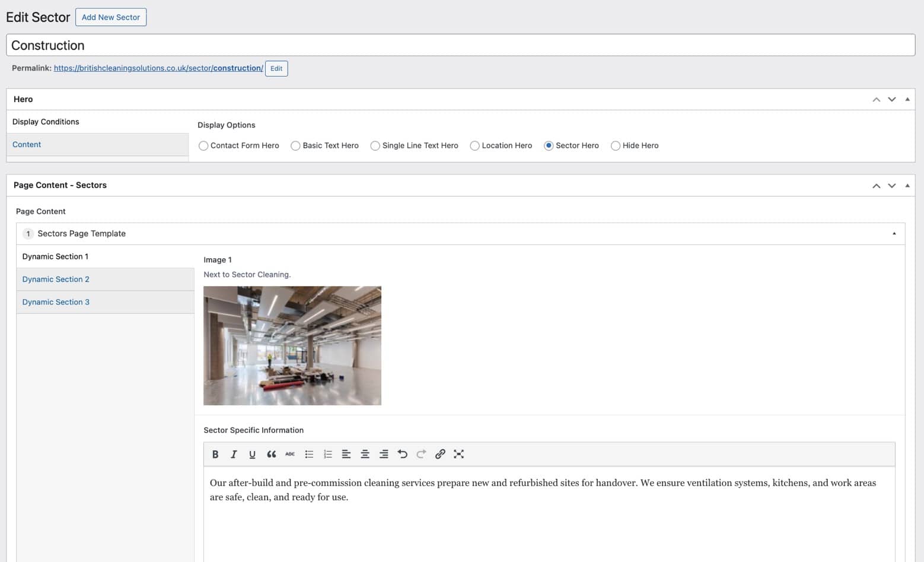Switch to Dynamic Section 1 tab
The height and width of the screenshot is (562, 924).
click(x=106, y=256)
